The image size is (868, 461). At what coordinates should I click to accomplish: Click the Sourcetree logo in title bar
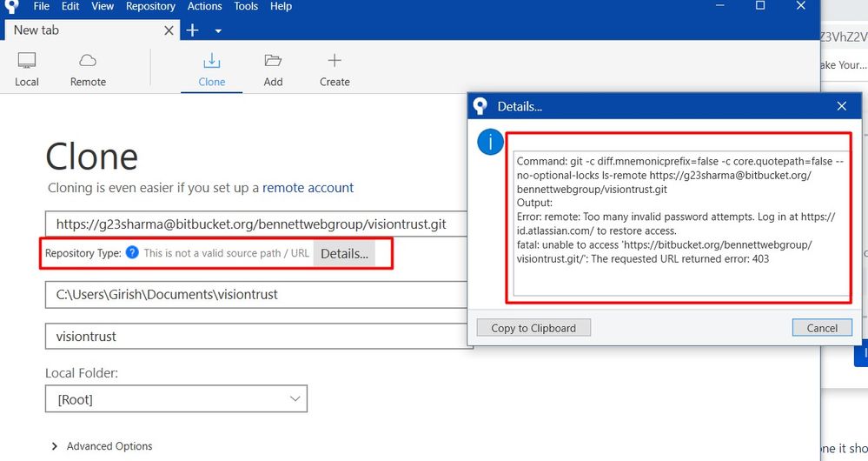pos(11,7)
